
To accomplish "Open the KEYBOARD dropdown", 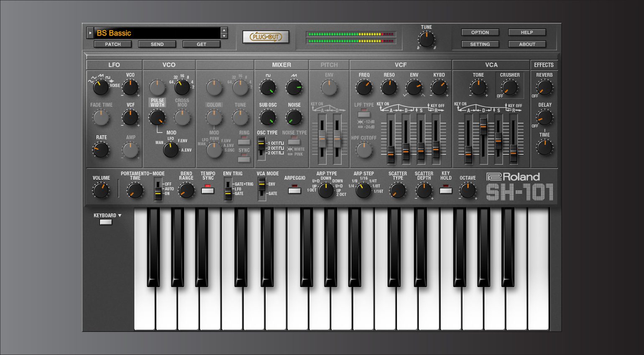I will pos(107,216).
